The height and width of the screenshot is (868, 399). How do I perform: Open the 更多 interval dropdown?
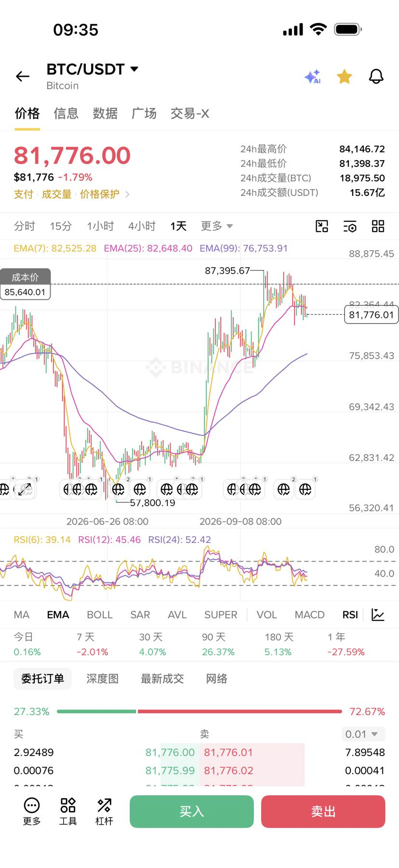(217, 226)
